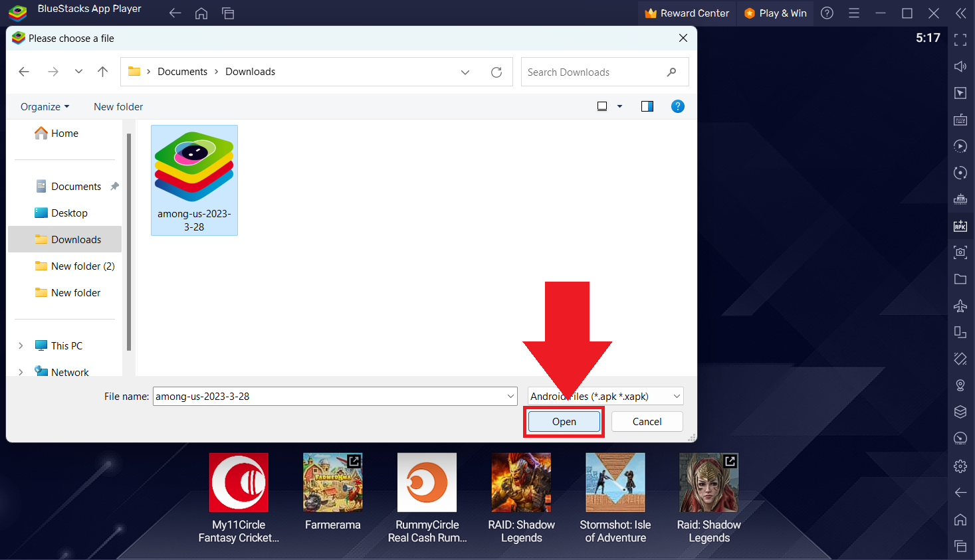Open the screenshot tool in the sidebar
This screenshot has width=975, height=560.
pos(960,252)
